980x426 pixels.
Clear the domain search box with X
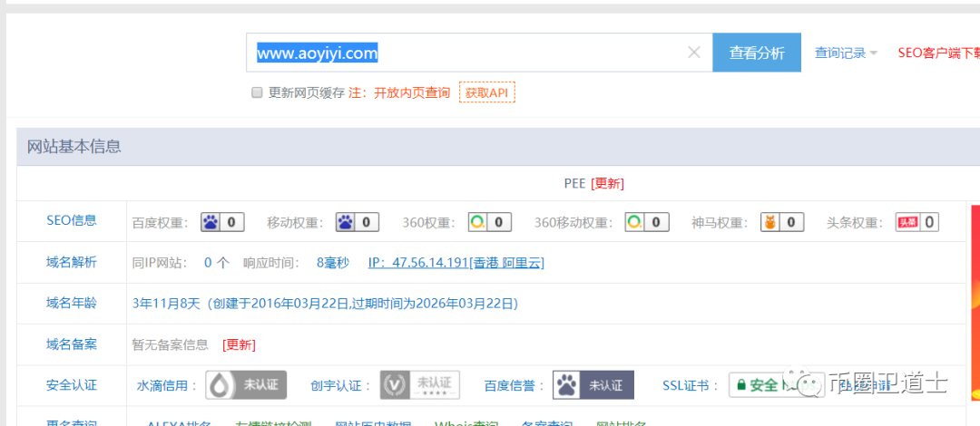click(x=694, y=53)
